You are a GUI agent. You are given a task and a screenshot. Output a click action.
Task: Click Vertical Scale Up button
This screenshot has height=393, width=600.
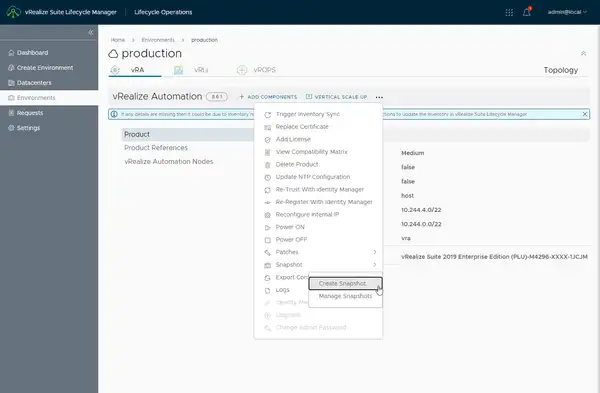336,97
